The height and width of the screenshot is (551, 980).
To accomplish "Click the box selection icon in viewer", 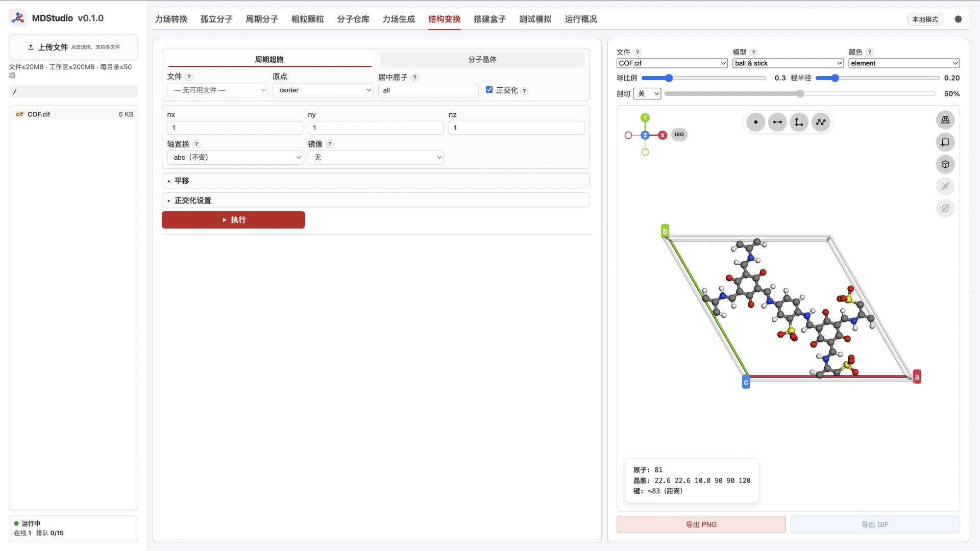I will (x=945, y=142).
